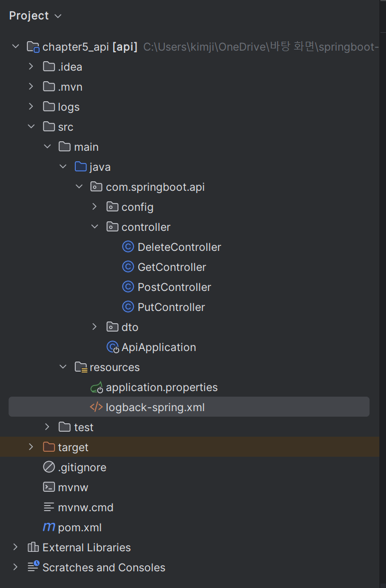The image size is (386, 588).
Task: Expand the dto package
Action: click(95, 327)
